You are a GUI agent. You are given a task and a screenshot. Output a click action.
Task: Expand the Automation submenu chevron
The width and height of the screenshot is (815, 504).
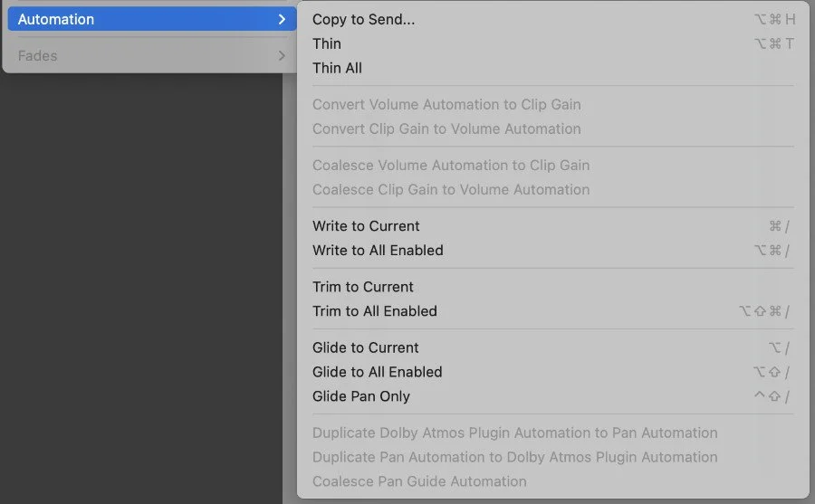[x=282, y=19]
